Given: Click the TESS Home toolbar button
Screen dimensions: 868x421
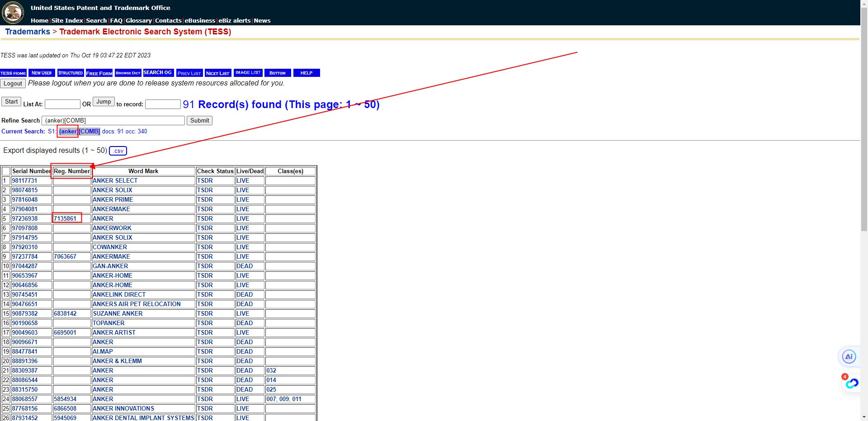Looking at the screenshot, I should pyautogui.click(x=13, y=73).
